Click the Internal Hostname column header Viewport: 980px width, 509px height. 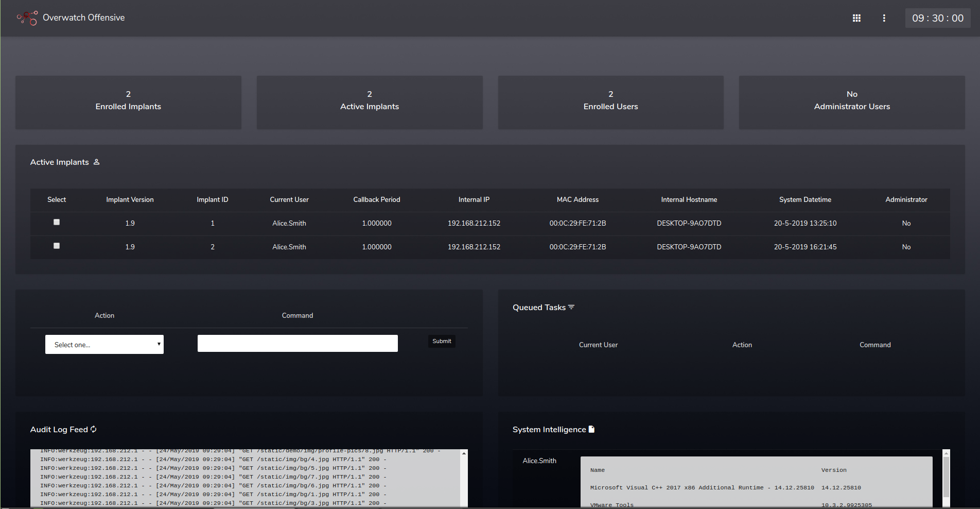point(689,199)
